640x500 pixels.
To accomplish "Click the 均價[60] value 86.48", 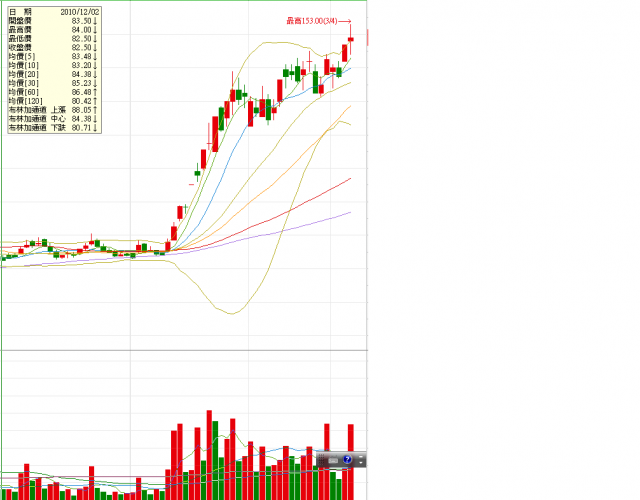I will 84,92.
